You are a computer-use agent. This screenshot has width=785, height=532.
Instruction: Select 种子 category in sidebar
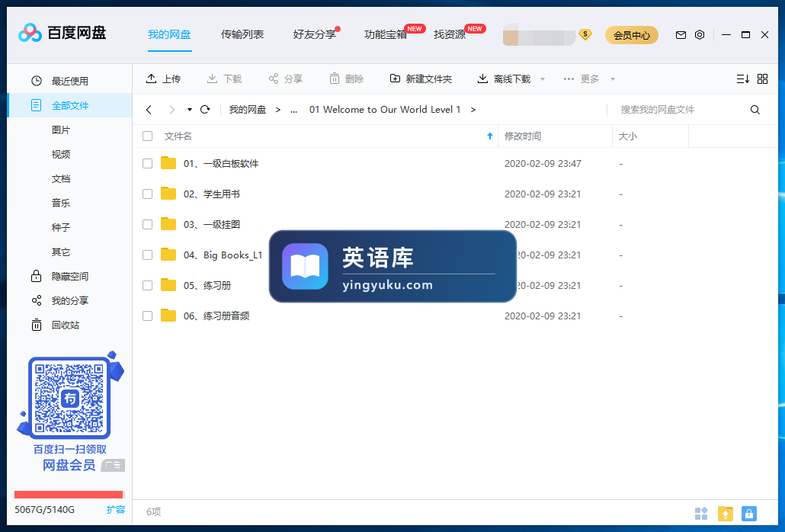coord(61,228)
